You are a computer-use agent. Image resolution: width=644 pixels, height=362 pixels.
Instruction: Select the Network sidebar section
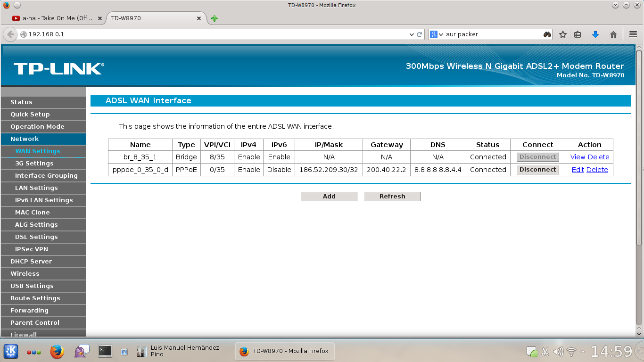point(43,139)
